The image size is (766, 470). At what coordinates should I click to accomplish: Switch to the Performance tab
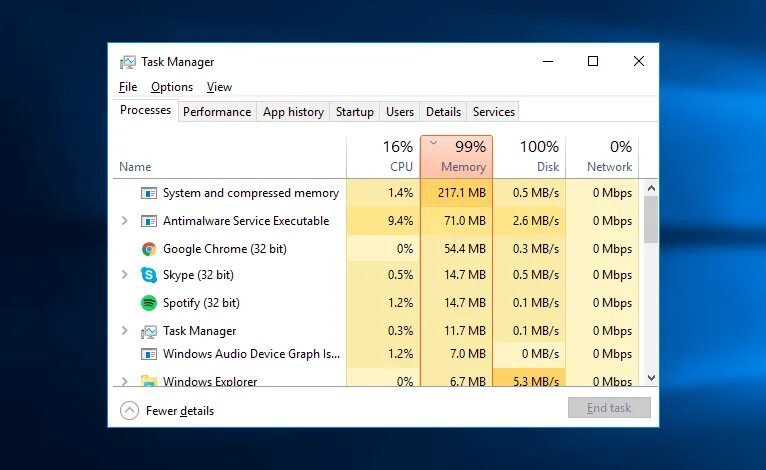217,112
